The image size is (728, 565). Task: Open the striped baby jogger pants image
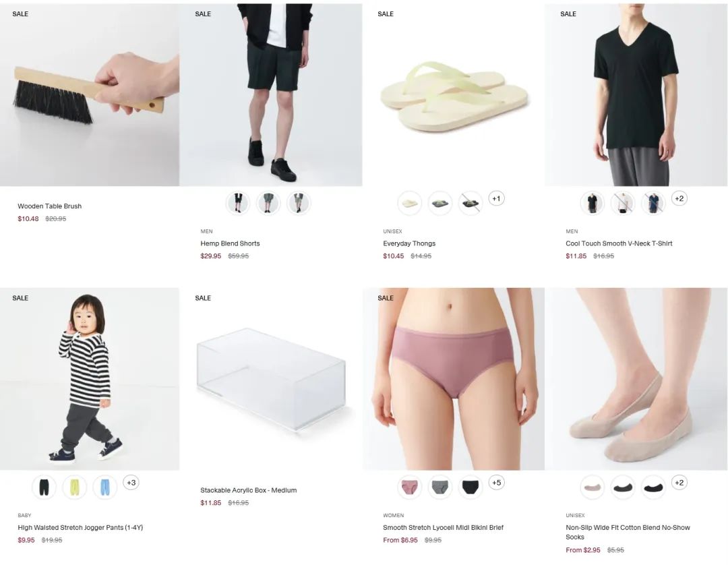click(x=90, y=379)
